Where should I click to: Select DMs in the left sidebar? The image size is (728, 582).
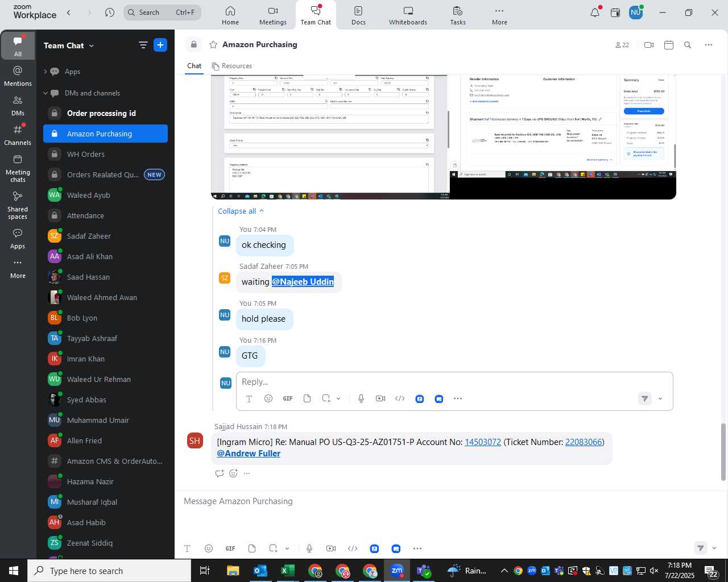(x=18, y=106)
